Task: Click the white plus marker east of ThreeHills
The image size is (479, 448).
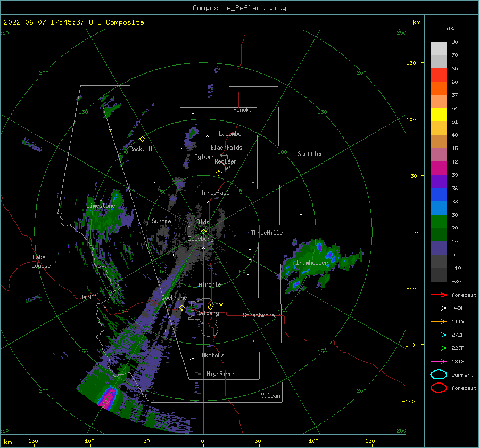Action: (301, 214)
